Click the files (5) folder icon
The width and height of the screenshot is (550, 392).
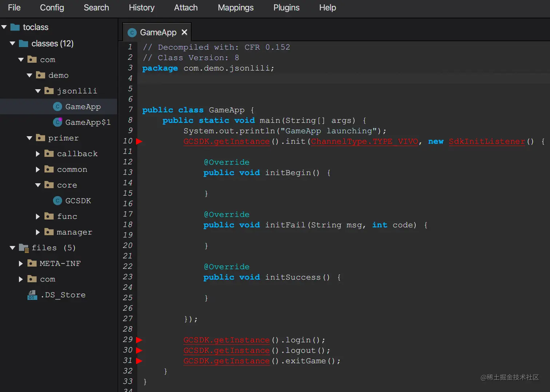point(24,248)
